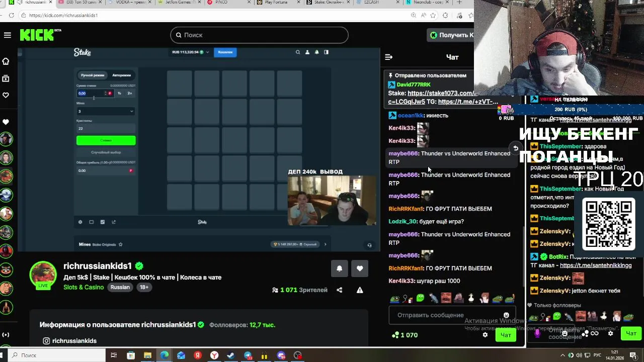Open the Slots & Casino category link
Screen dimensions: 644x362
click(84, 287)
